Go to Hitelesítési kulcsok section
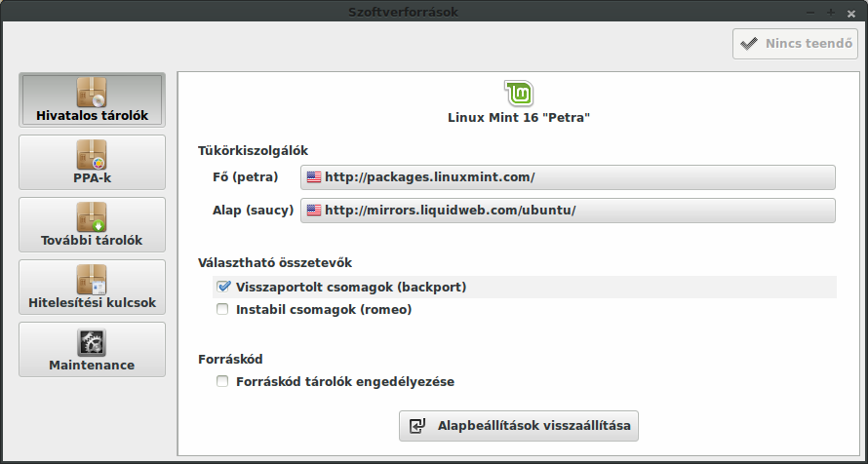This screenshot has height=464, width=868. click(x=92, y=287)
